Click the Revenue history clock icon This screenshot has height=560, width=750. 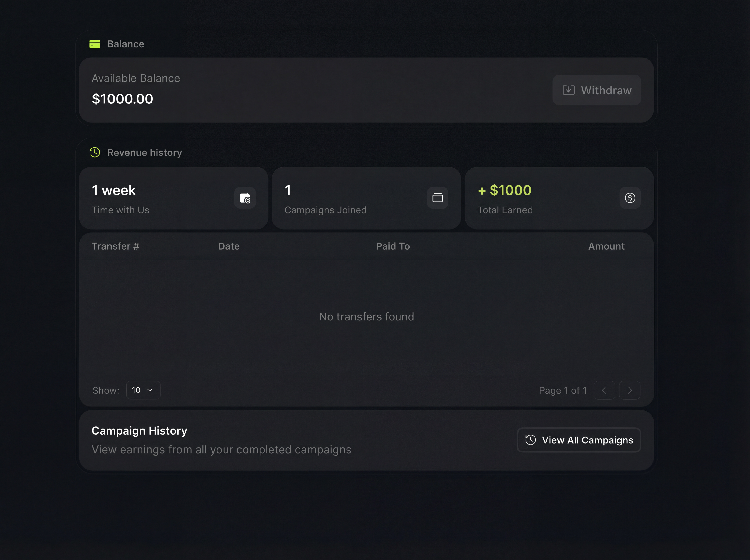tap(95, 152)
